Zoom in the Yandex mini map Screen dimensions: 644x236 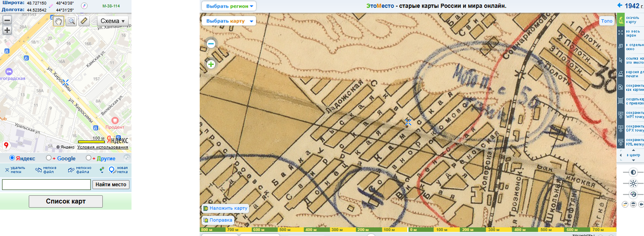[x=7, y=30]
